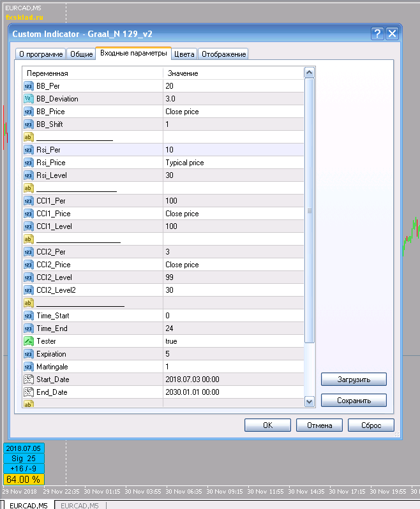Click the double-type icon beside BB_Deviation
This screenshot has width=420, height=509.
coord(29,99)
